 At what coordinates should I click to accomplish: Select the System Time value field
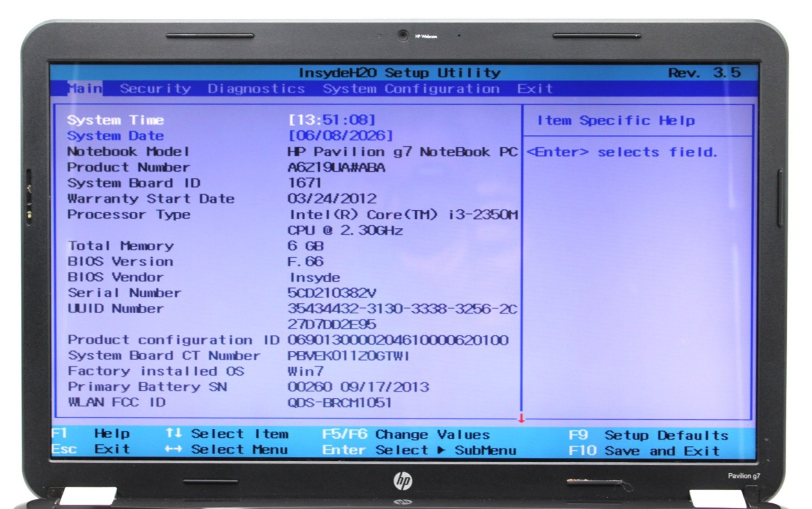[x=332, y=119]
